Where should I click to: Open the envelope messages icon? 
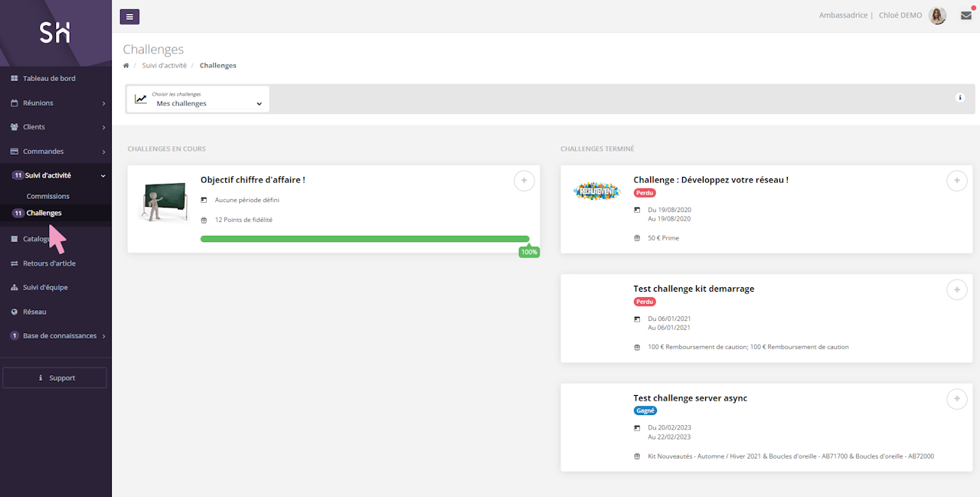pos(965,15)
